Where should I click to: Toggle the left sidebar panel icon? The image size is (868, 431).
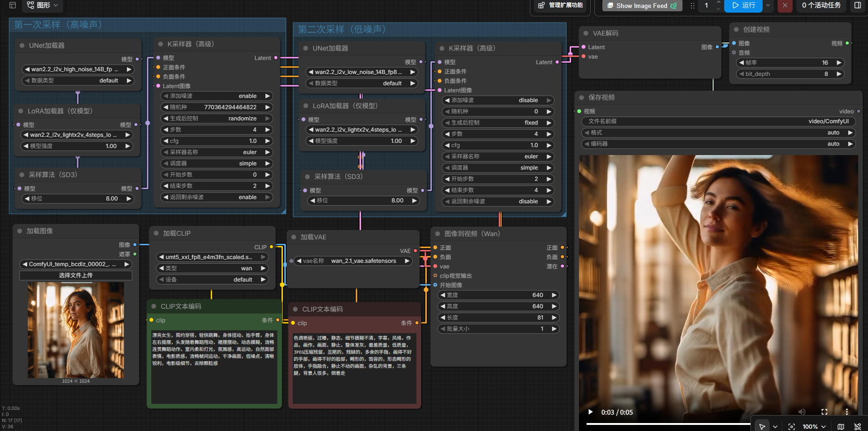coord(13,5)
